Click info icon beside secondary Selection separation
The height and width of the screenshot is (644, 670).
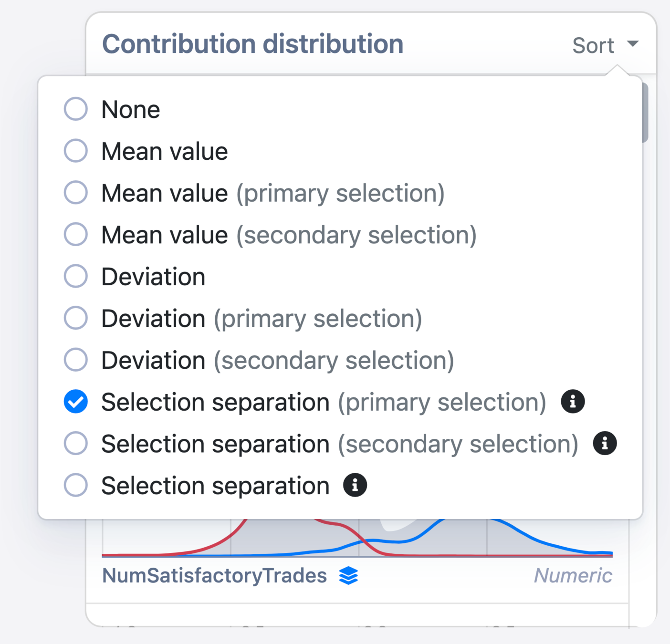point(605,443)
